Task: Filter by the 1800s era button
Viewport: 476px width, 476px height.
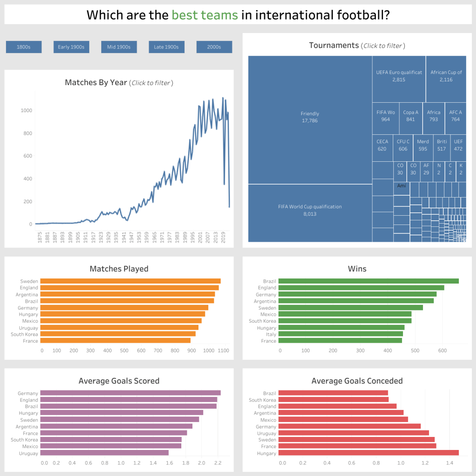Action: click(24, 47)
